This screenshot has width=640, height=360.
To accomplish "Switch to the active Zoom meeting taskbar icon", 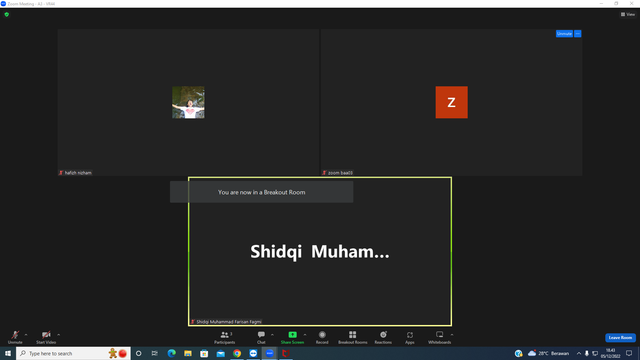I will pos(269,353).
